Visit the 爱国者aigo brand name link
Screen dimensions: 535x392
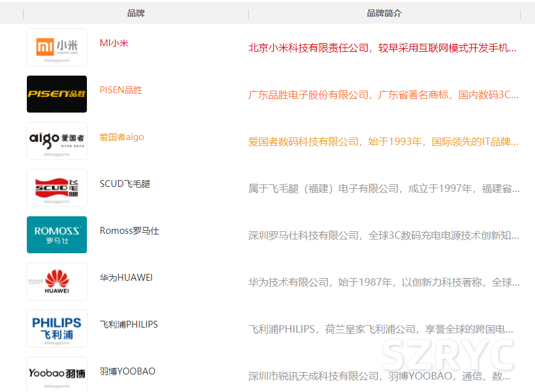click(x=121, y=137)
